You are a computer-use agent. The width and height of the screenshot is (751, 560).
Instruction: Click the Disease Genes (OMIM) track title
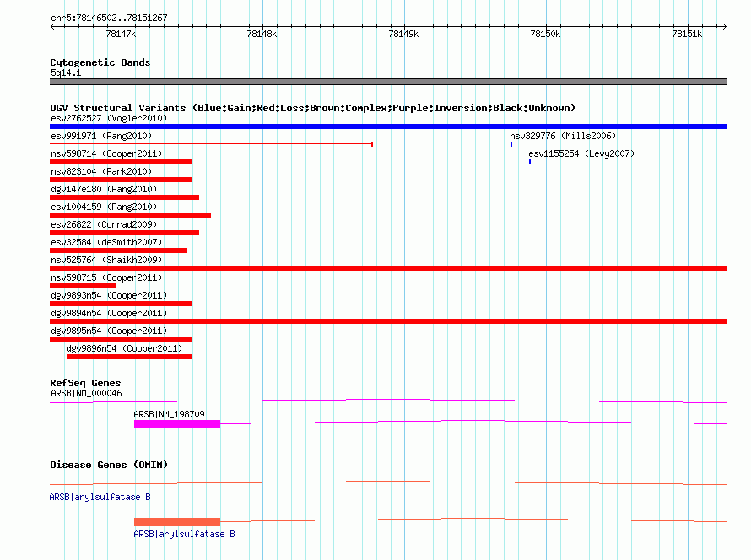(x=109, y=465)
